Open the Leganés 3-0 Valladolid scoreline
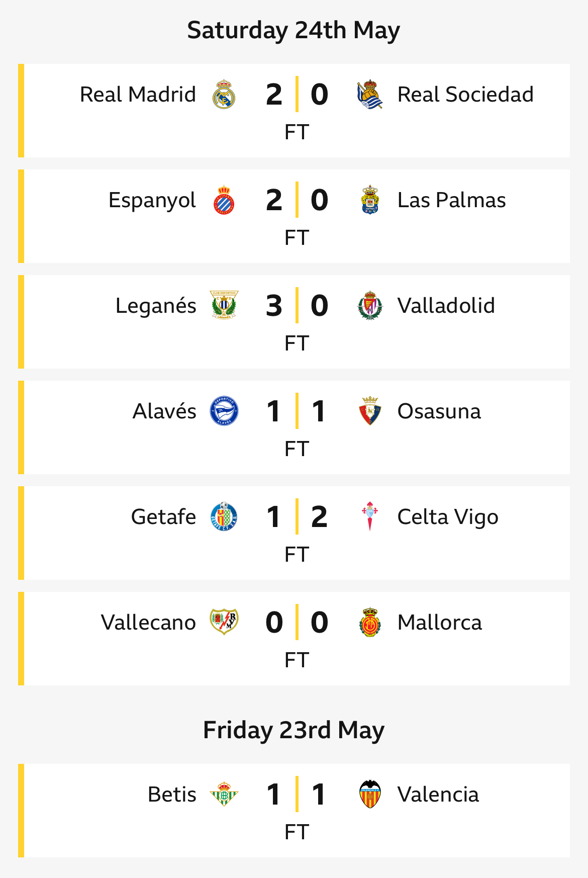Screen dimensions: 588x878 (x=297, y=306)
